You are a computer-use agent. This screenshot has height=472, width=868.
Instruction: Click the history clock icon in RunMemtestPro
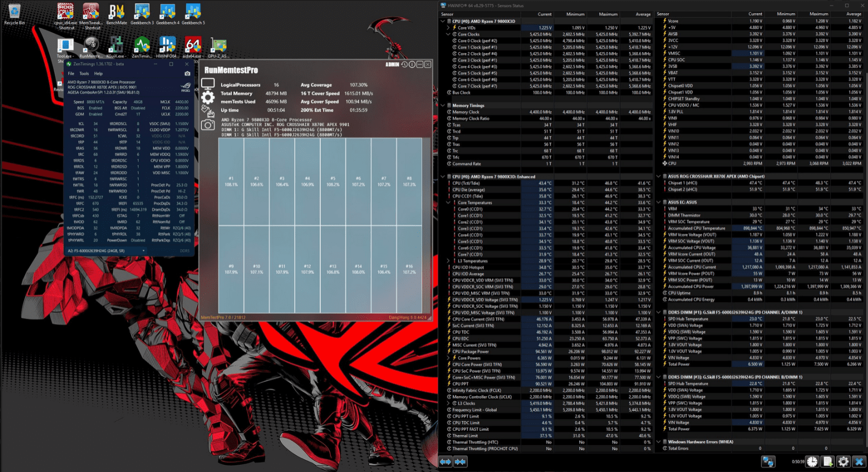[x=404, y=65]
